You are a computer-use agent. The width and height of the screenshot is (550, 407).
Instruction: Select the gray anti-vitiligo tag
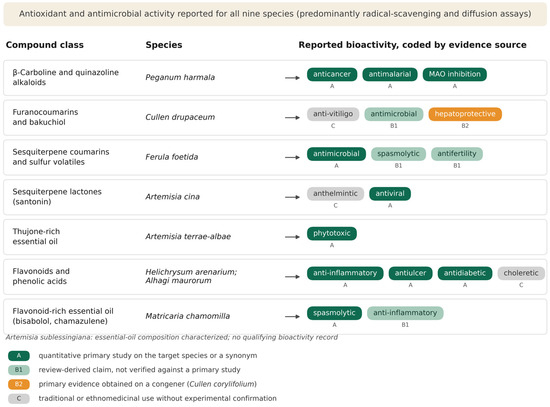pyautogui.click(x=333, y=114)
